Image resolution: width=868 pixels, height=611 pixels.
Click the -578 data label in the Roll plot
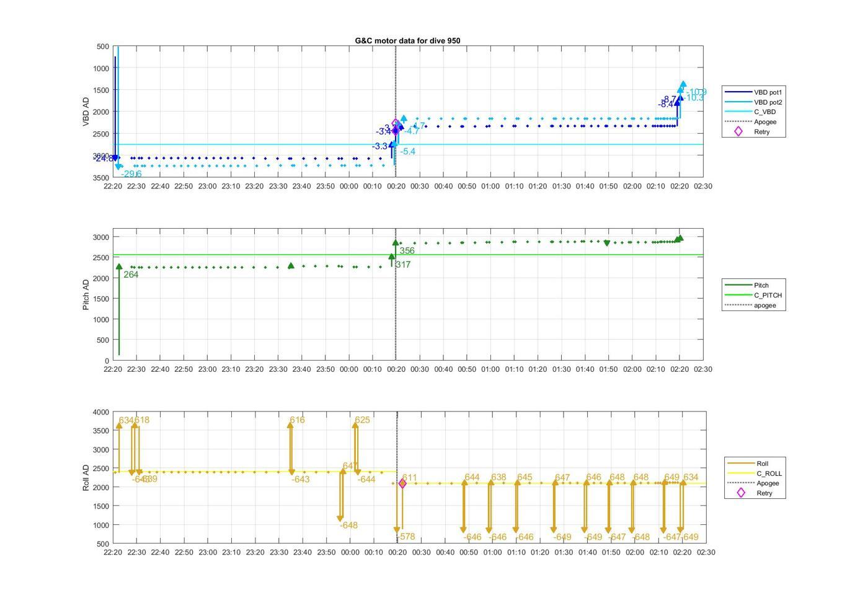click(x=406, y=537)
